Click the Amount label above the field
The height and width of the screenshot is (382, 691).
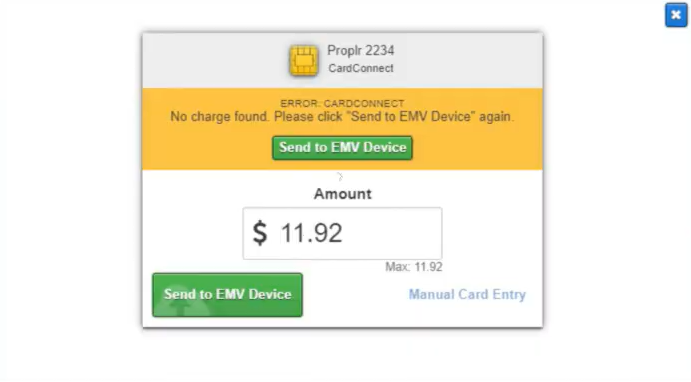click(x=342, y=194)
